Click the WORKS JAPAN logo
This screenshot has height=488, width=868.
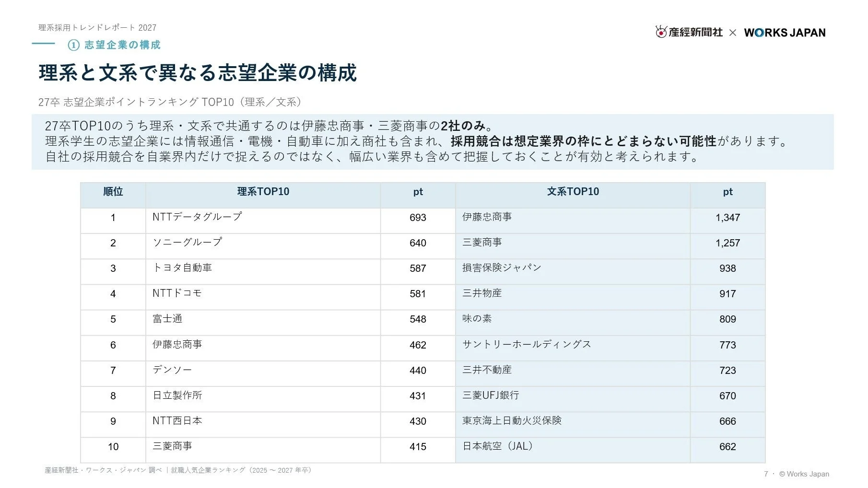point(785,33)
